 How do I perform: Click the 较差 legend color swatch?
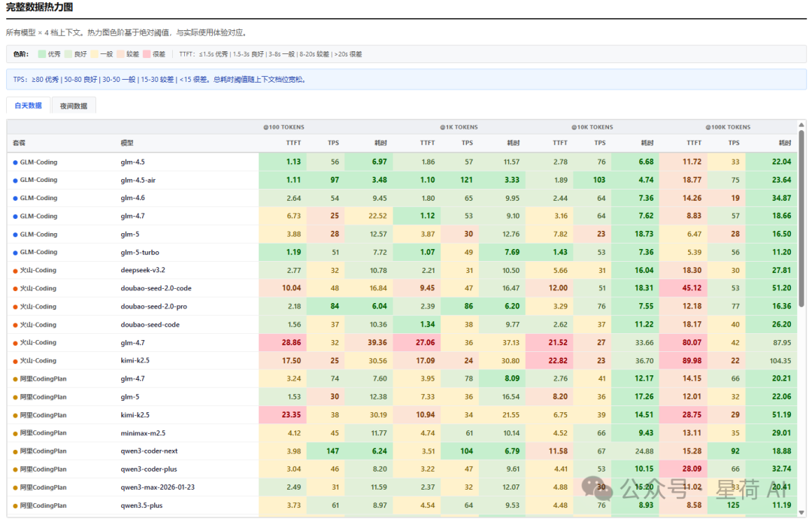[x=120, y=54]
